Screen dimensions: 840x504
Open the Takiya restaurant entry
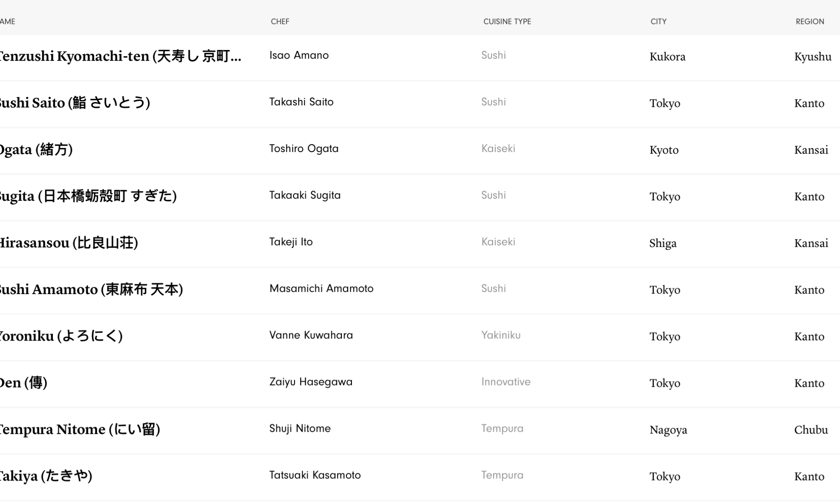pos(45,476)
